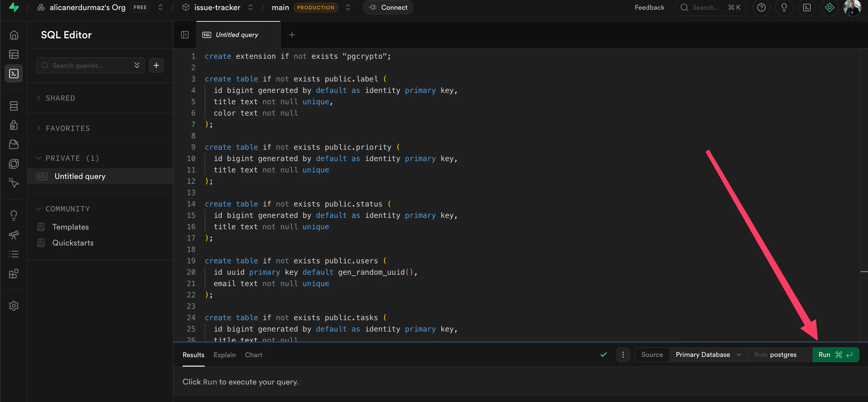This screenshot has width=868, height=402.
Task: Open Realtime via the cursor icon
Action: pos(14,183)
